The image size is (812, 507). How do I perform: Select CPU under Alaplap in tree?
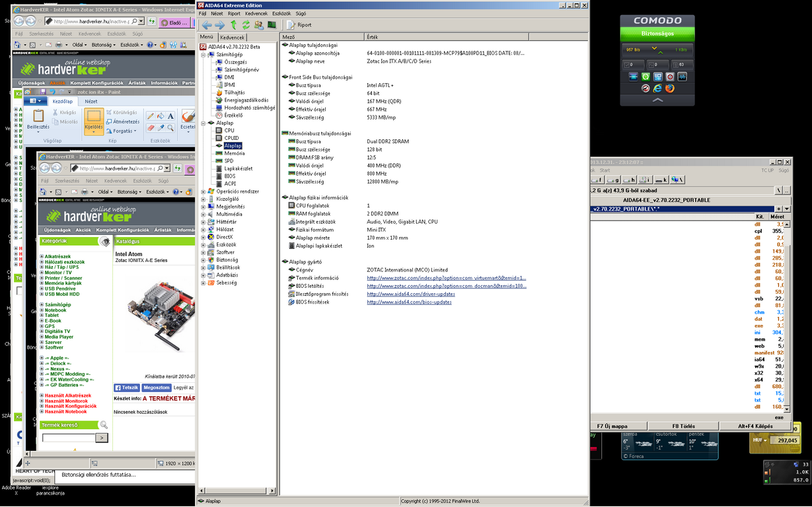tap(229, 131)
